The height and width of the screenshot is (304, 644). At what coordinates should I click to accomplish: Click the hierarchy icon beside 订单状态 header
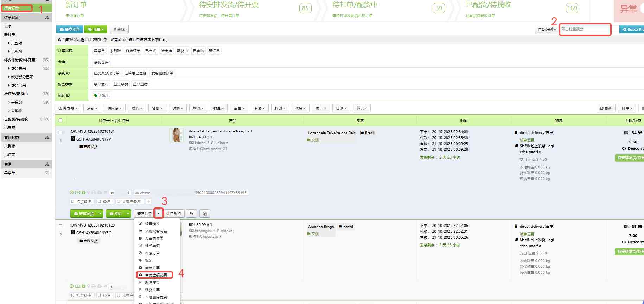47,18
